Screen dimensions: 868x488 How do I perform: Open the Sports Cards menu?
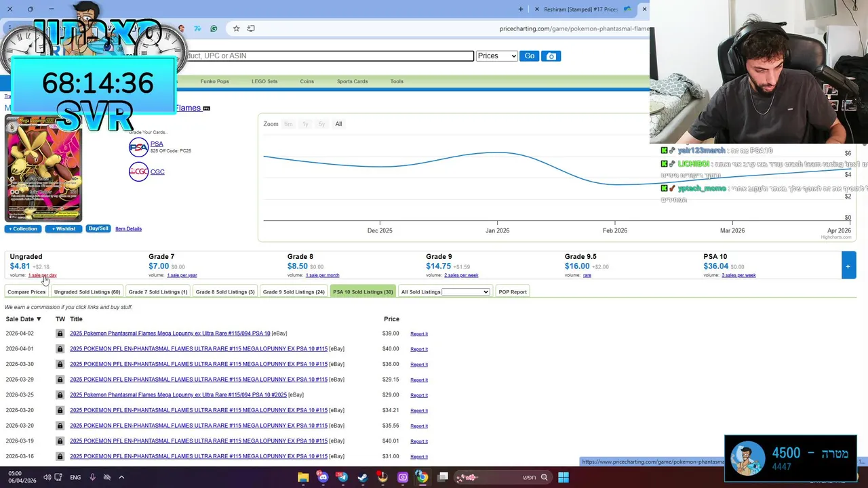pyautogui.click(x=353, y=81)
